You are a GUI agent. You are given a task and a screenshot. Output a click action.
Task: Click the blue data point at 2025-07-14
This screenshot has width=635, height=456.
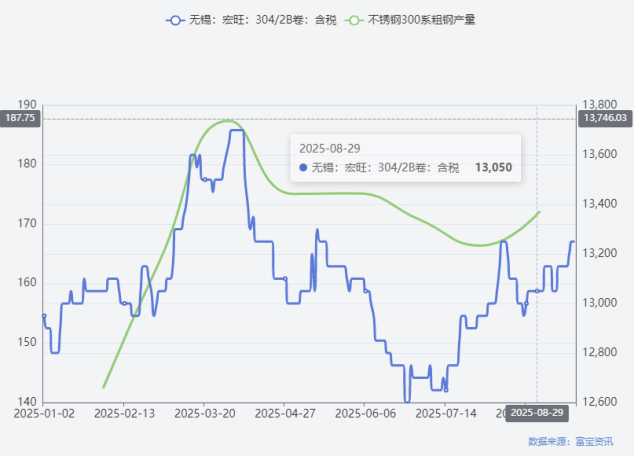click(x=446, y=390)
